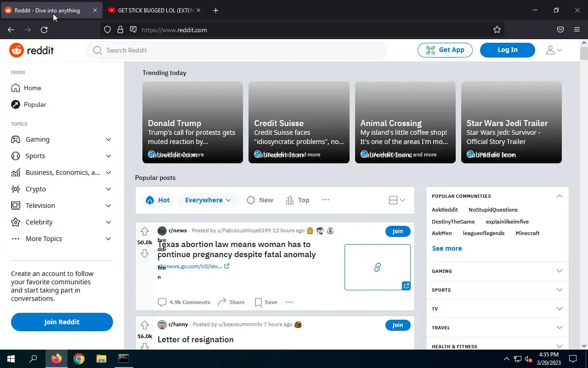Sort posts by New
Viewport: 588px width, 368px height.
[260, 200]
